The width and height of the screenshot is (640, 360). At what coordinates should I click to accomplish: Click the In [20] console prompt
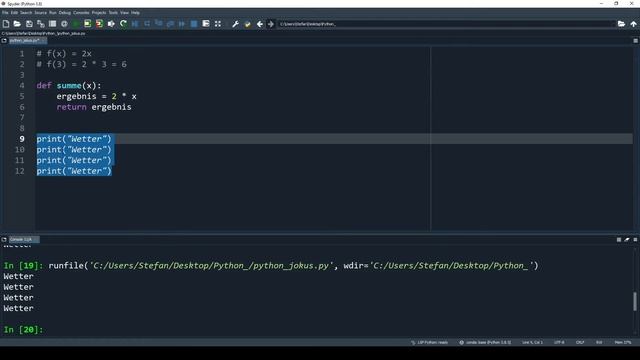click(x=23, y=330)
